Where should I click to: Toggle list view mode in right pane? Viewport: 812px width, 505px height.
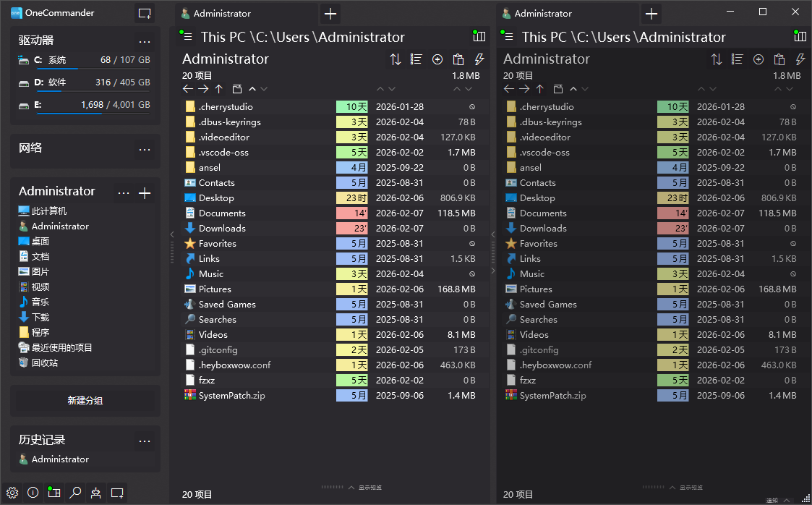(738, 60)
